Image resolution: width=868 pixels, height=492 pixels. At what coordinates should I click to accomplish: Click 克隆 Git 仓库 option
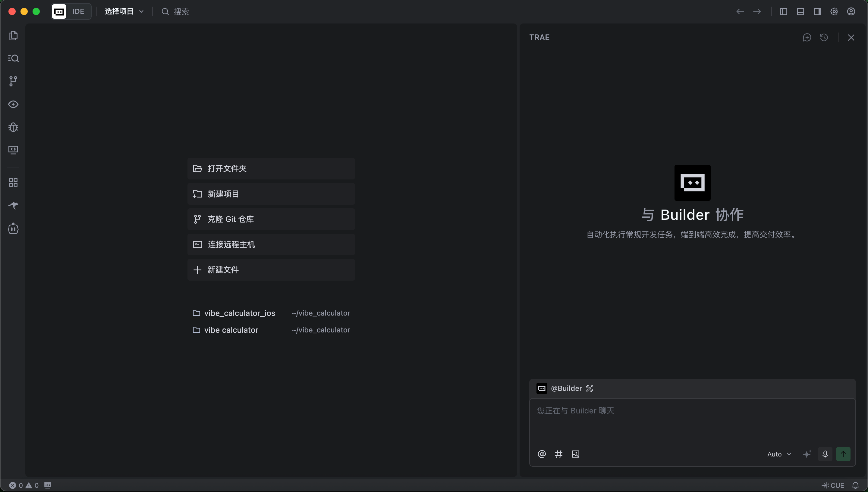[271, 219]
